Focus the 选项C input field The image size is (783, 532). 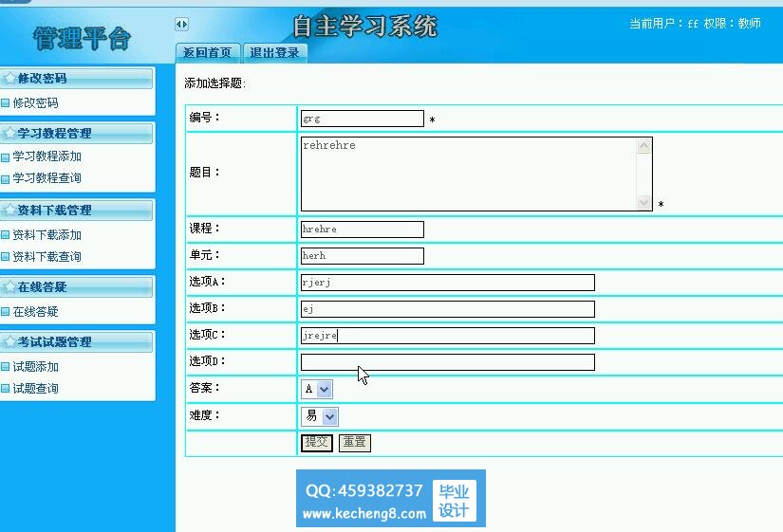[x=448, y=336]
